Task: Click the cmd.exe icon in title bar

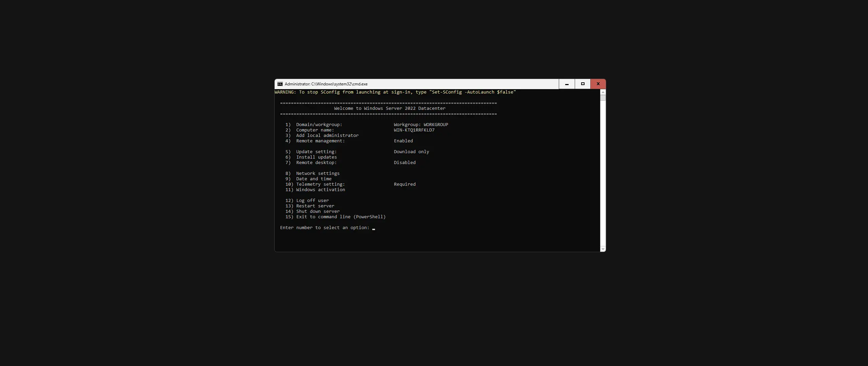Action: [280, 84]
